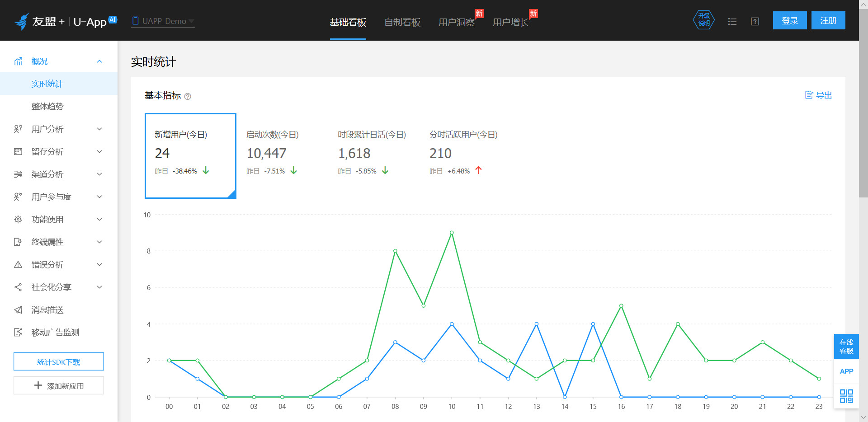Screen dimensions: 868x422
Task: Switch to the 基础看板 tab
Action: click(348, 22)
